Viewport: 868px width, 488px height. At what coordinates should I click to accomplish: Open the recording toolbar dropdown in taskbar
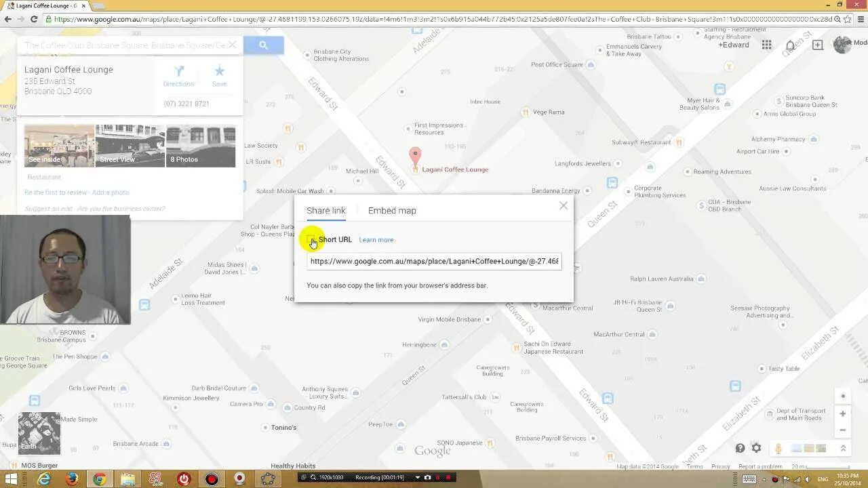tap(416, 477)
